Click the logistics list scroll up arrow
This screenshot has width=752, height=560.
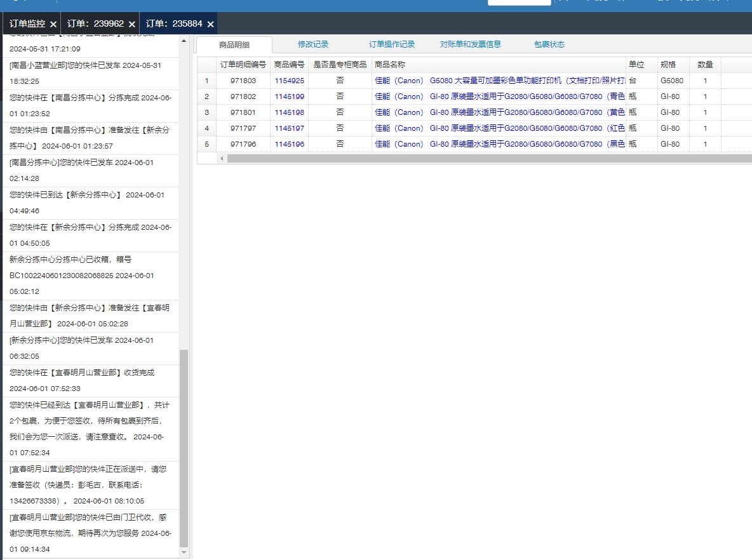coord(184,41)
